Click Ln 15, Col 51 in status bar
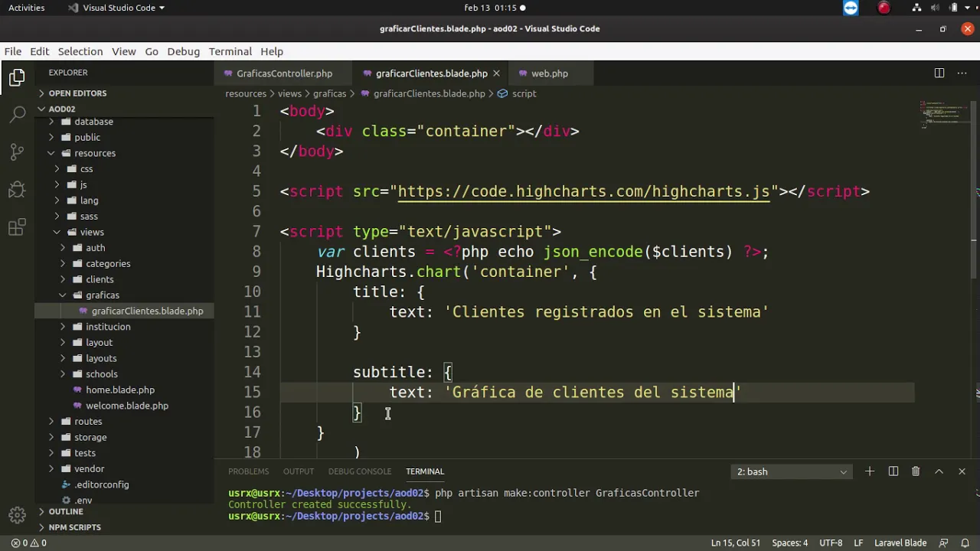Viewport: 980px width, 551px height. [736, 543]
